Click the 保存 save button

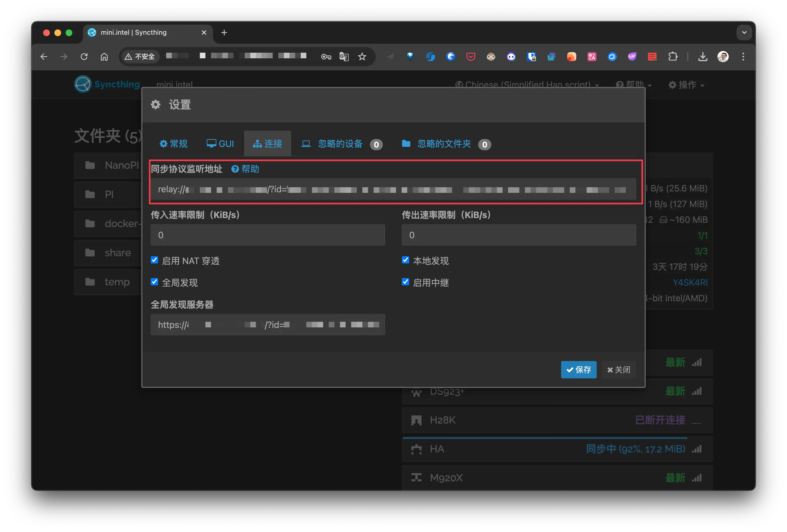tap(578, 369)
